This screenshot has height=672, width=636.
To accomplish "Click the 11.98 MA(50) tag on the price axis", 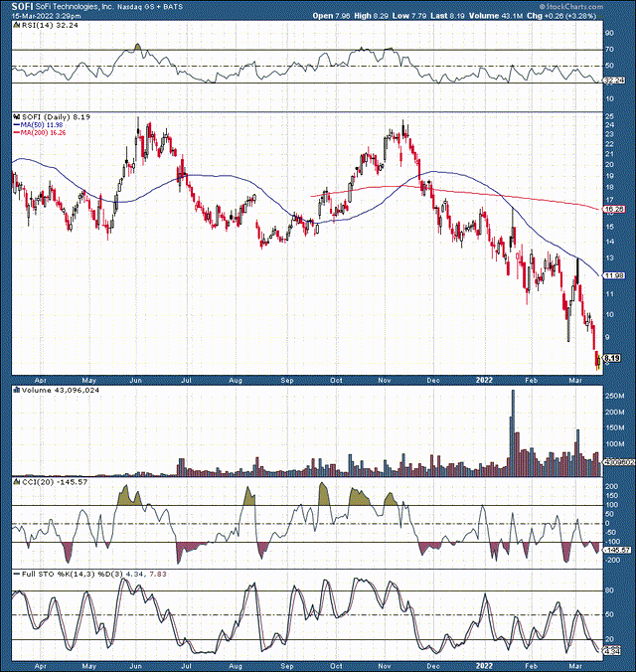I will [614, 275].
